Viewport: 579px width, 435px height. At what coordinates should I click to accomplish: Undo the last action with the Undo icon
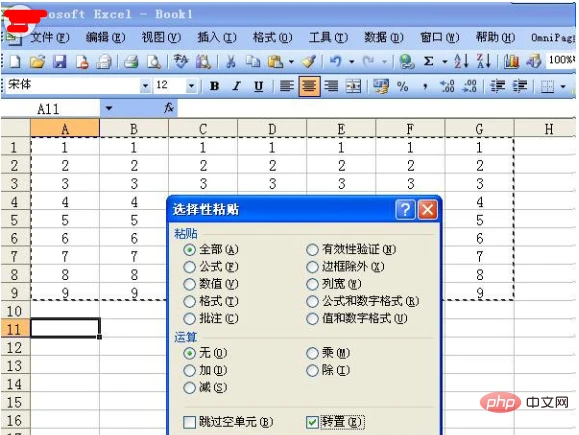coord(335,61)
